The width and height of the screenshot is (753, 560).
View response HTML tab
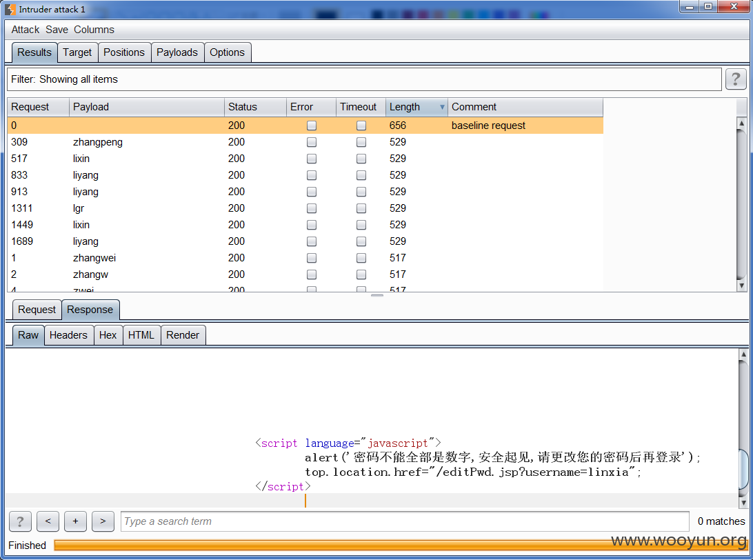[141, 335]
